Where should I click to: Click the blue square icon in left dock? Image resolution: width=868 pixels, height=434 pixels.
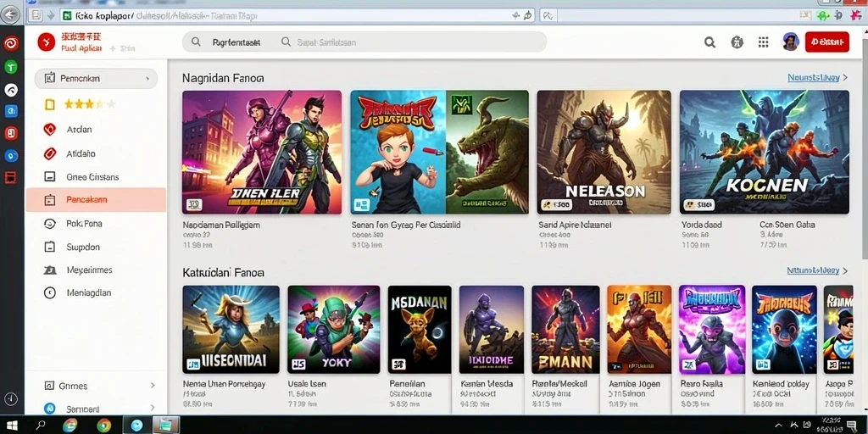click(11, 111)
